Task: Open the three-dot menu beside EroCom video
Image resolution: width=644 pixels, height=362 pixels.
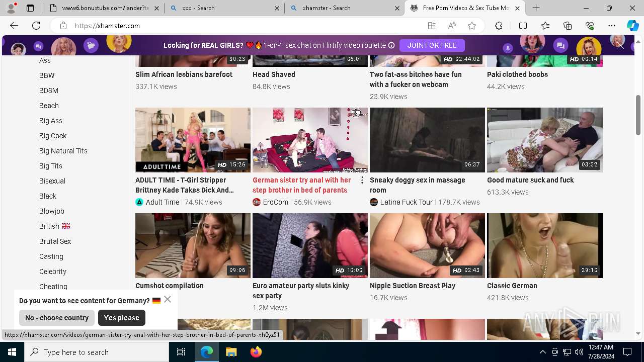Action: pos(362,180)
